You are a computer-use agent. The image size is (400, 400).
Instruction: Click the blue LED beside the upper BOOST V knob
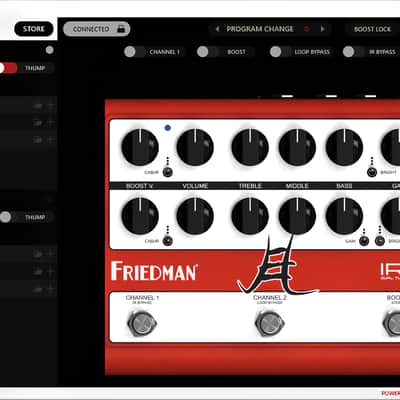[168, 128]
